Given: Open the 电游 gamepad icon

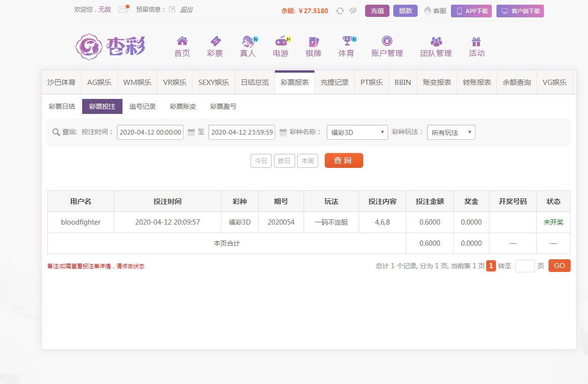Looking at the screenshot, I should coord(281,41).
